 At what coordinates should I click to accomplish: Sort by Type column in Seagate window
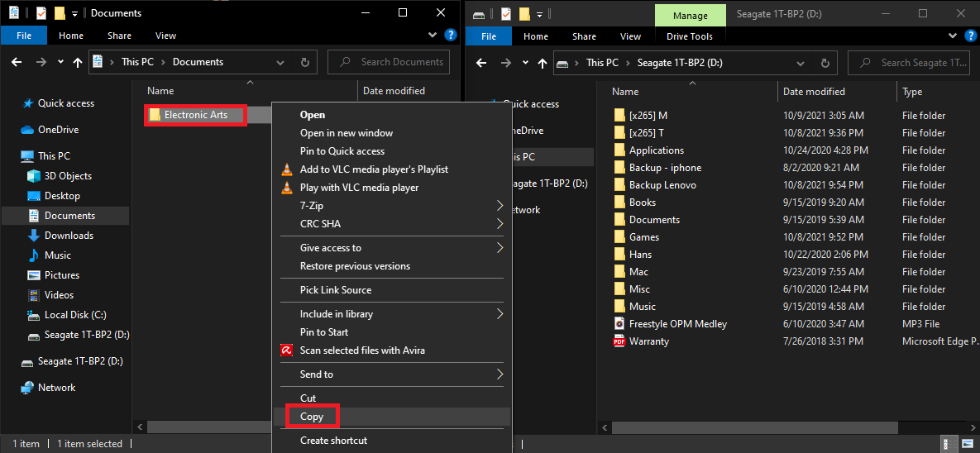coord(912,92)
